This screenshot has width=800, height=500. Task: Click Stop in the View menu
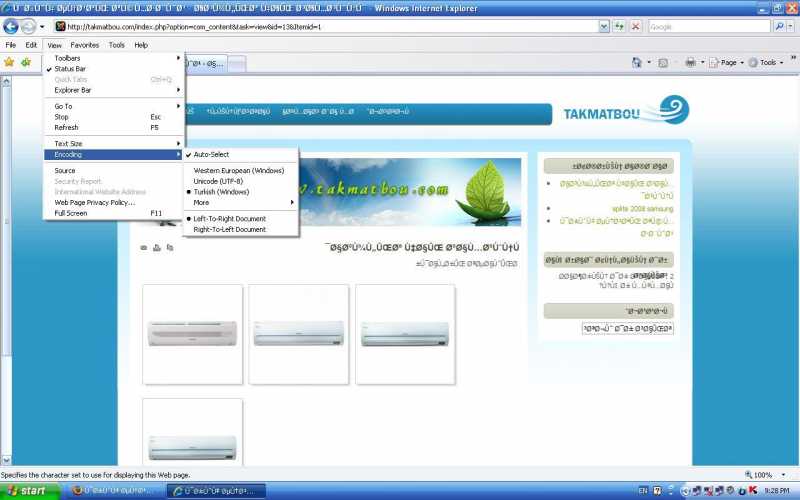point(61,117)
